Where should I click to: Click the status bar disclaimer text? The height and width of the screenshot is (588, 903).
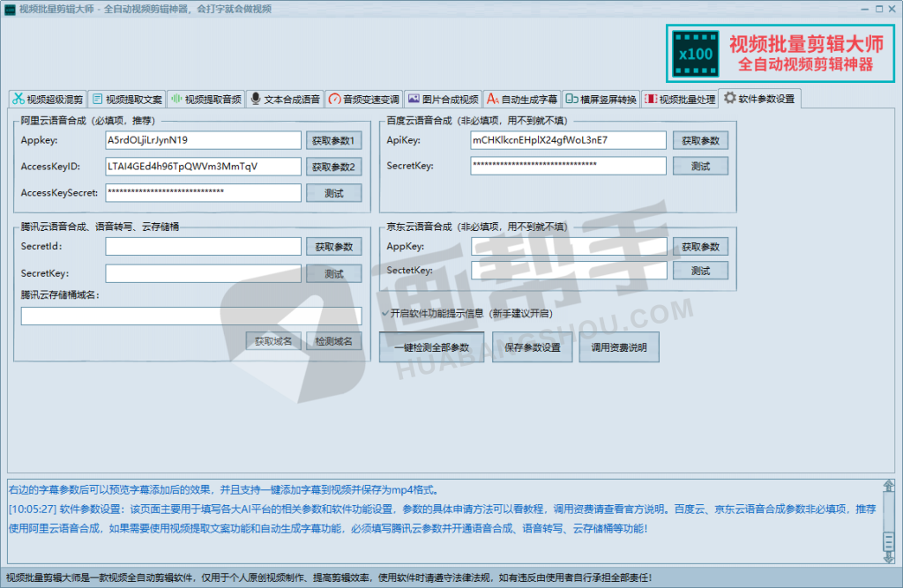tap(329, 577)
